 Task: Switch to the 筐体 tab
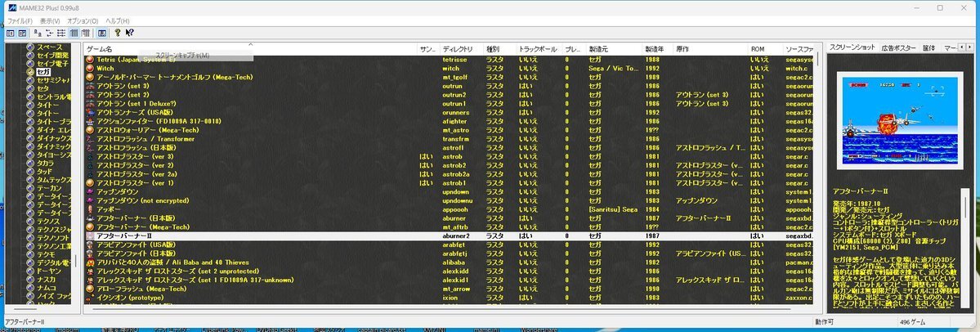[929, 48]
